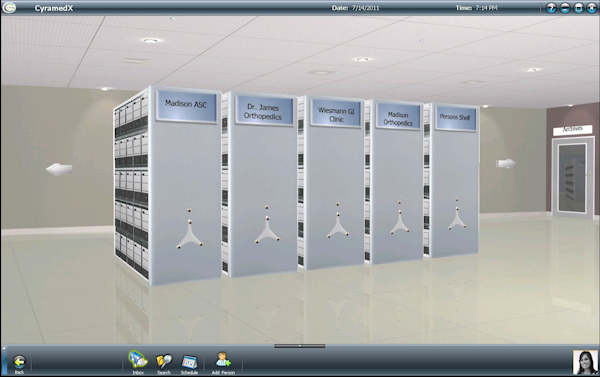Click the Add Person icon
The width and height of the screenshot is (600, 377).
(223, 360)
